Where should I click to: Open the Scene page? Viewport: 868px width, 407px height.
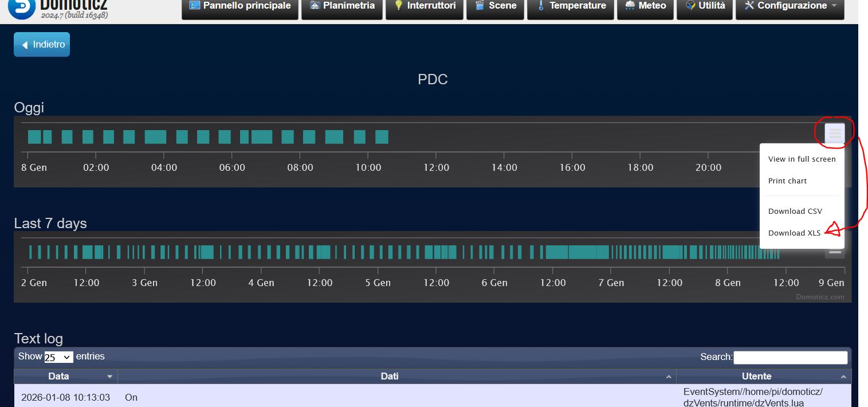point(495,7)
